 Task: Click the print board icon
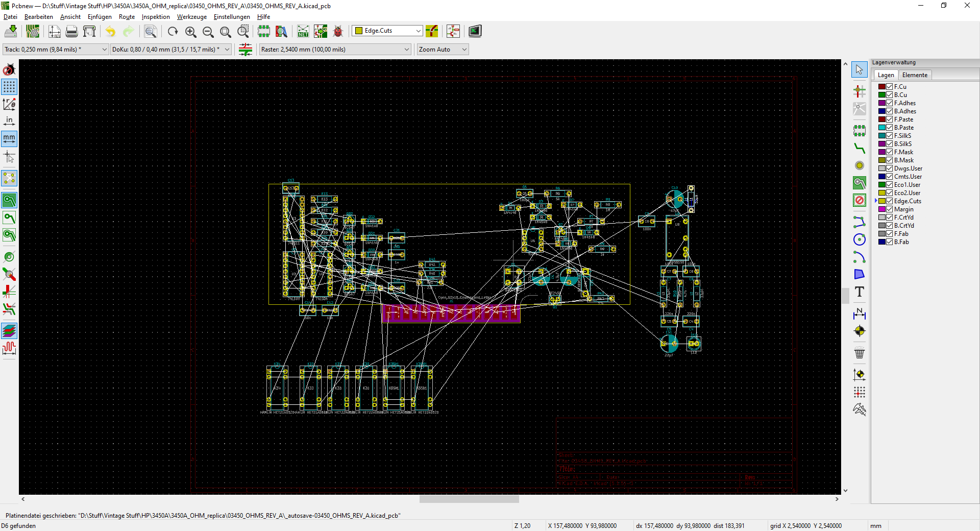point(72,31)
